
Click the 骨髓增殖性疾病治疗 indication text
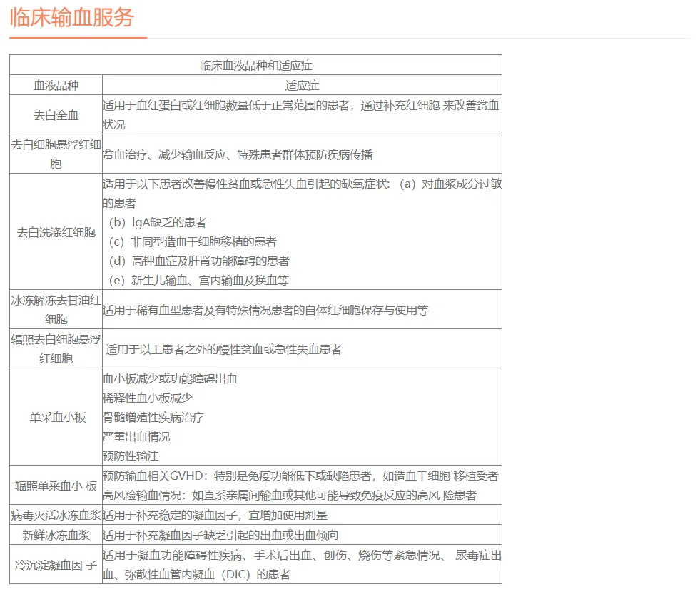(153, 417)
